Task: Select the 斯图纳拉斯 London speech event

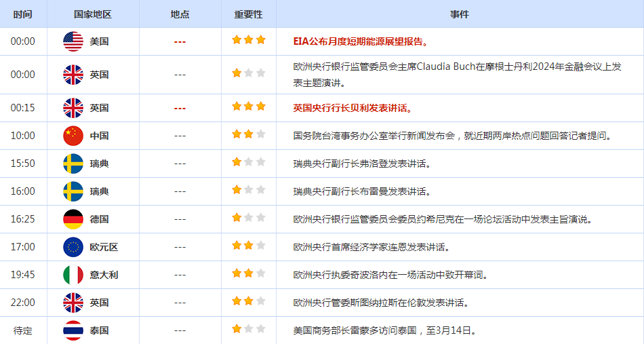Action: [x=381, y=303]
